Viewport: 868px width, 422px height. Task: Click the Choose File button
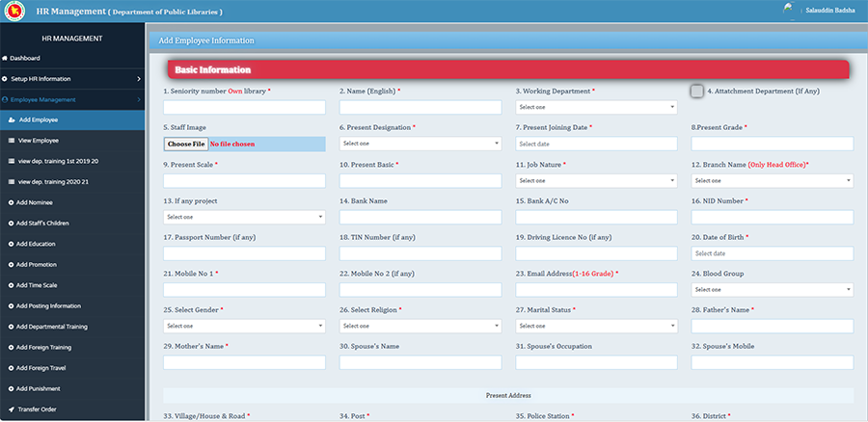point(186,144)
